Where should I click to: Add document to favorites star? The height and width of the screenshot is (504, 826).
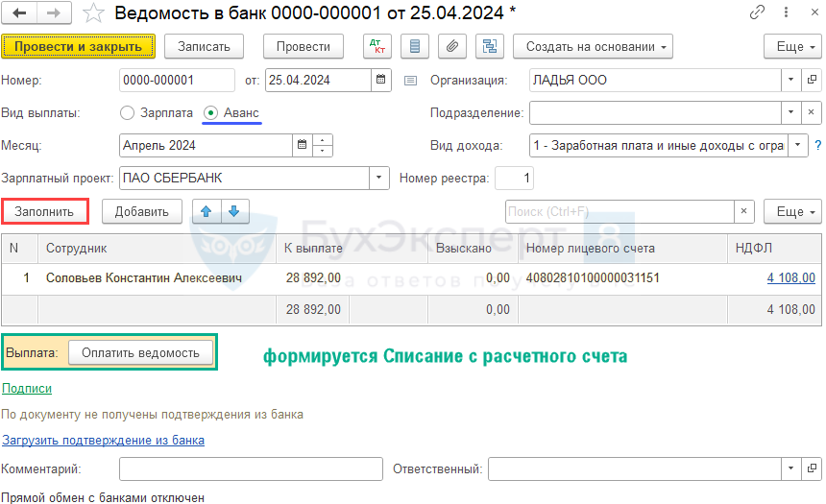pos(93,13)
